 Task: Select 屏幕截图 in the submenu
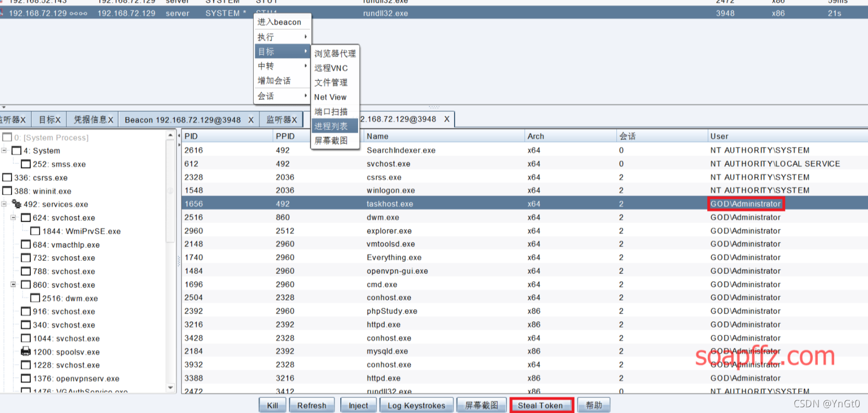(335, 141)
